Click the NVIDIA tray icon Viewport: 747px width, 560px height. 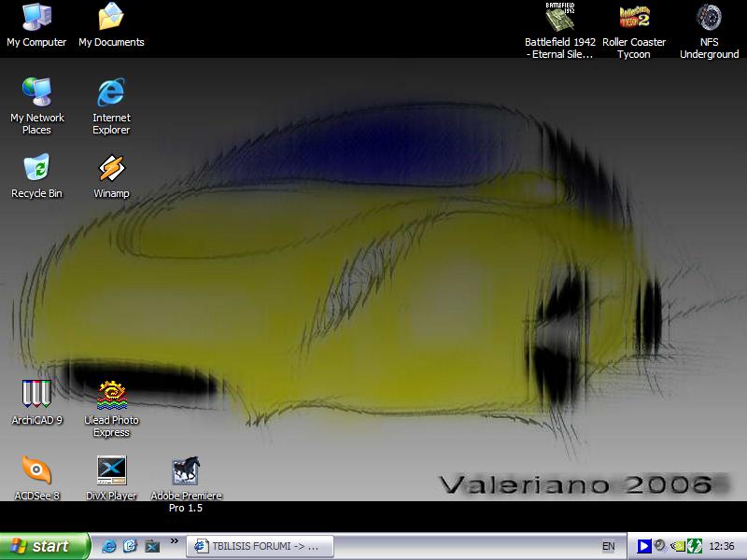point(678,546)
